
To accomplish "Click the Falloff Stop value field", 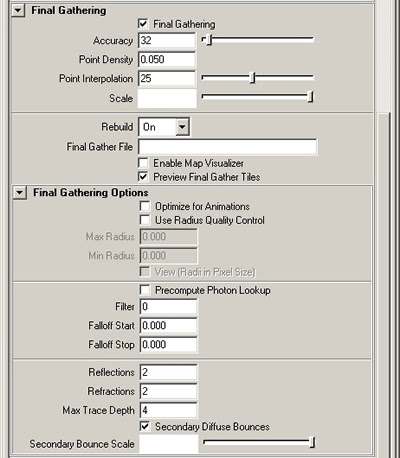I will [169, 345].
